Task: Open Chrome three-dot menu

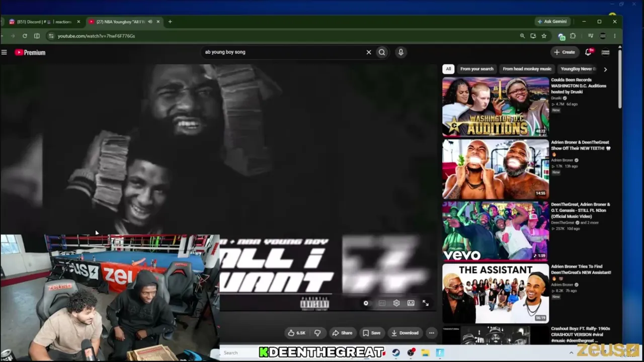Action: [615, 36]
